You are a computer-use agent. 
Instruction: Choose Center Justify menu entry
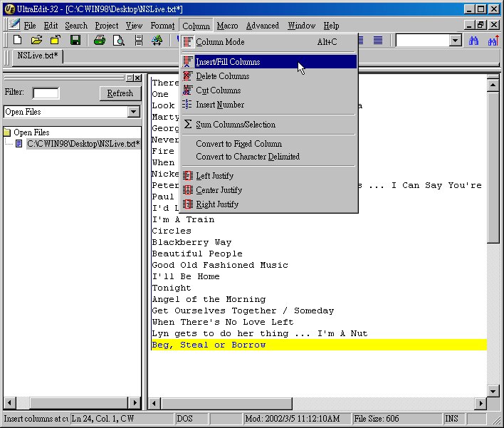tap(268, 190)
